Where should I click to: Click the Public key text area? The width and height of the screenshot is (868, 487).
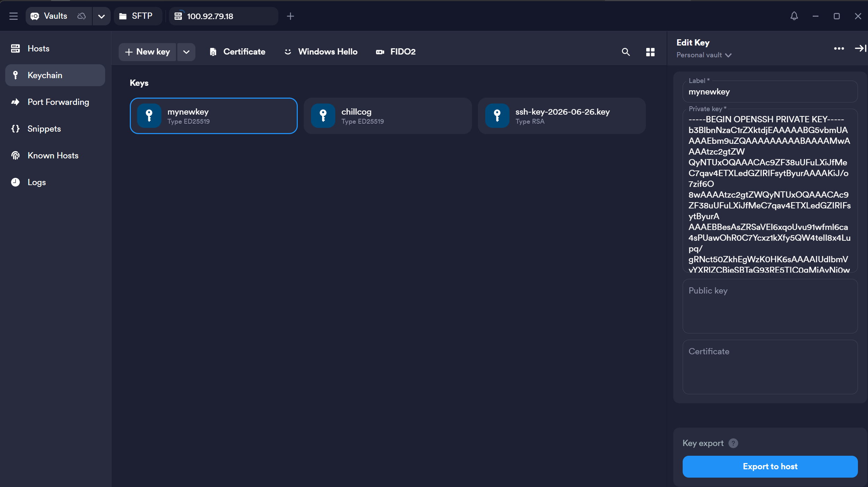click(770, 306)
